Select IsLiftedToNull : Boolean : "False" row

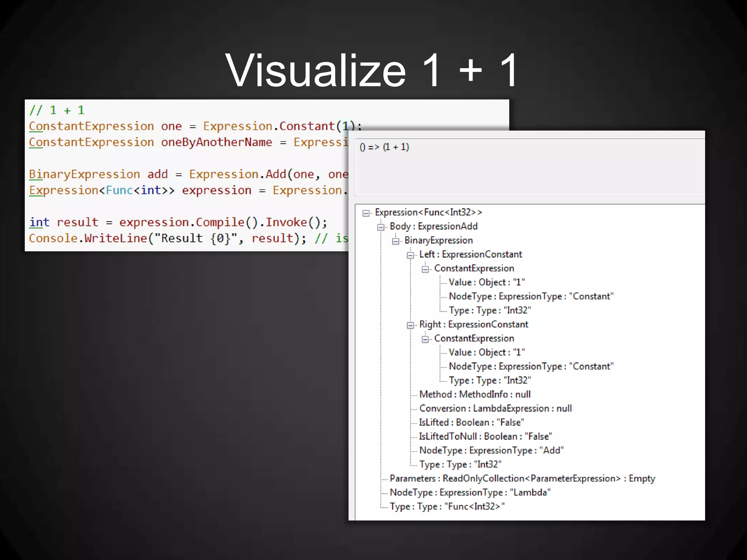click(485, 436)
